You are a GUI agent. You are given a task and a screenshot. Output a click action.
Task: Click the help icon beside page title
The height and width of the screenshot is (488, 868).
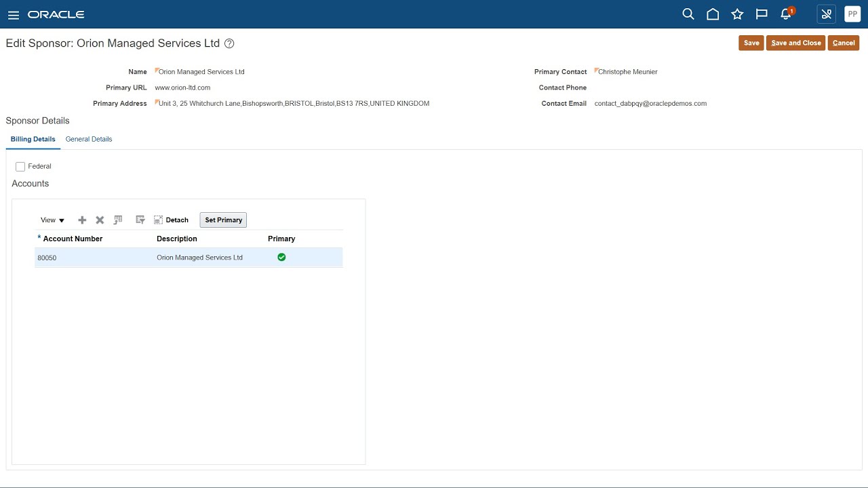(x=229, y=43)
